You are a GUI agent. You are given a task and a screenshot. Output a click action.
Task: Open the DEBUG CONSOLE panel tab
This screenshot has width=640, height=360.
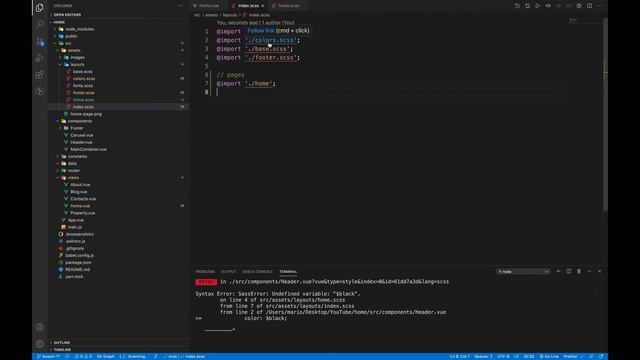pyautogui.click(x=257, y=271)
